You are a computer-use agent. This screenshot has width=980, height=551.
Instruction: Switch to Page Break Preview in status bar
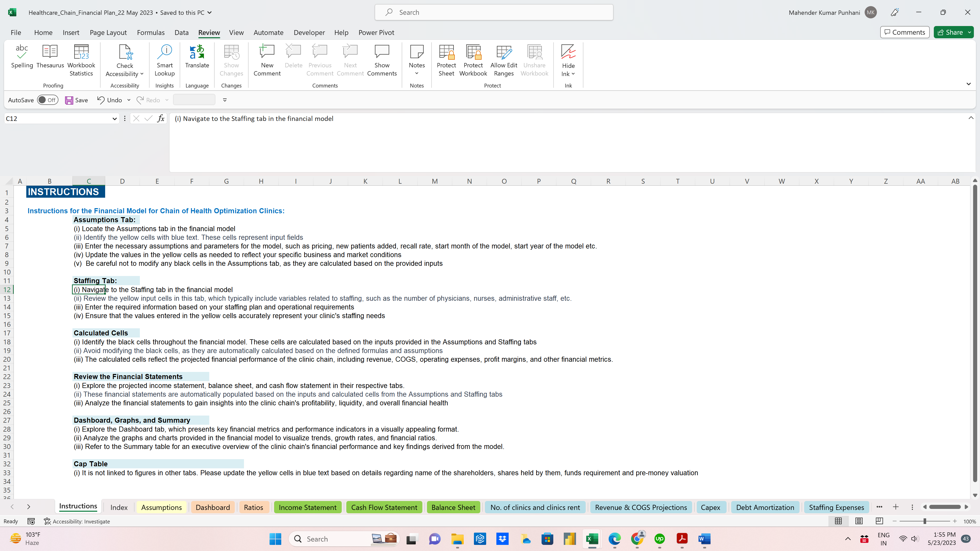pyautogui.click(x=879, y=521)
